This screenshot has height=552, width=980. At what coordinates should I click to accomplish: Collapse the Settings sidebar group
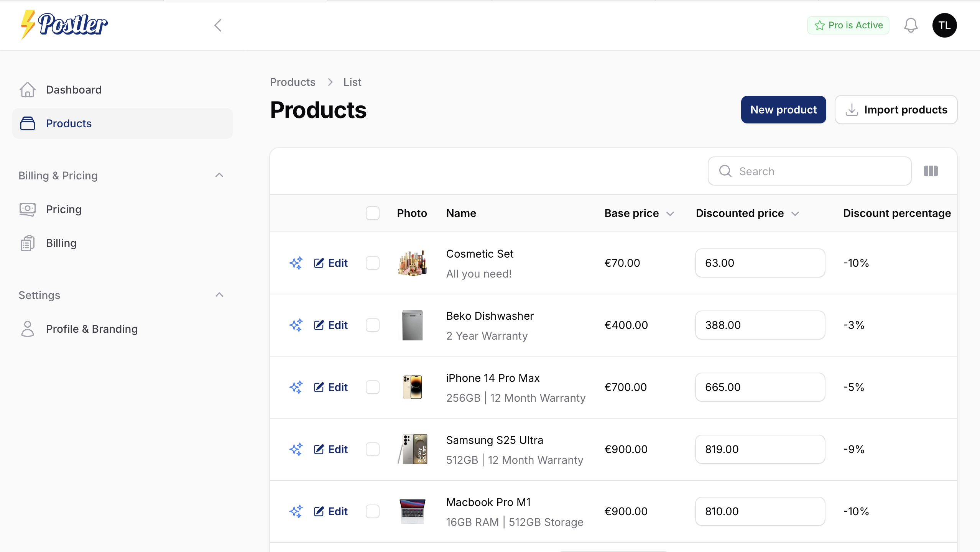click(x=219, y=295)
